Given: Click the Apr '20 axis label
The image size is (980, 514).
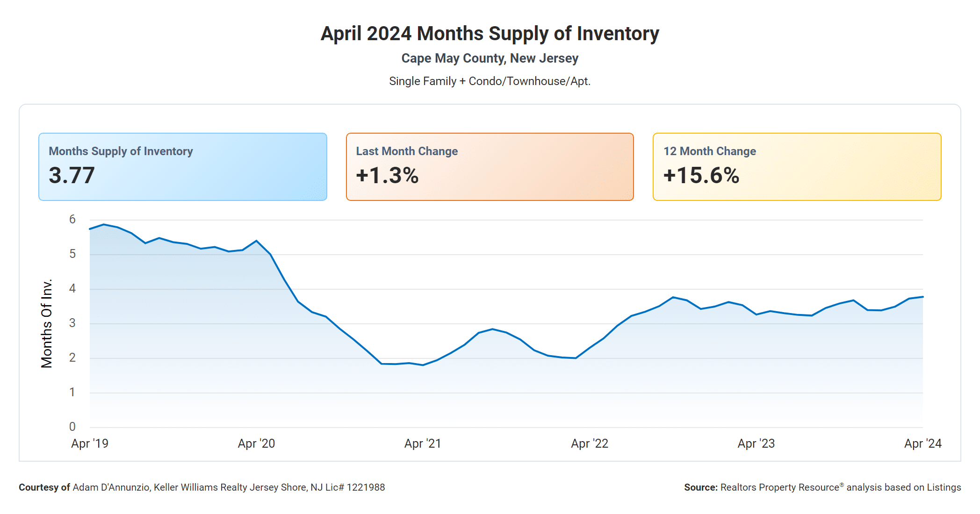Looking at the screenshot, I should [256, 443].
